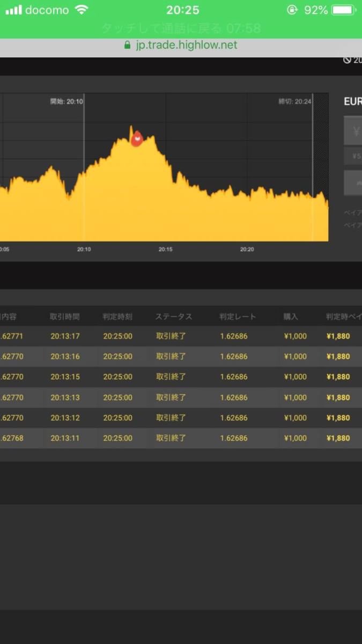Click the ステータス column header
Viewport: 362px width, 644px height.
coord(174,317)
